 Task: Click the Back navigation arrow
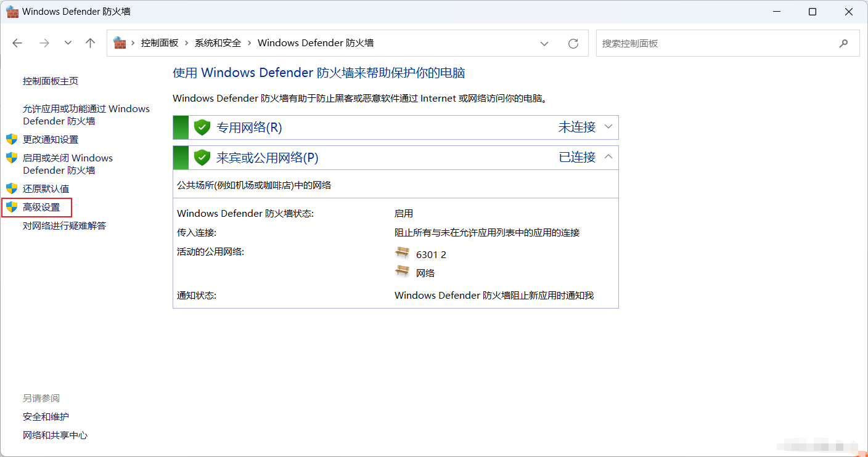click(17, 43)
